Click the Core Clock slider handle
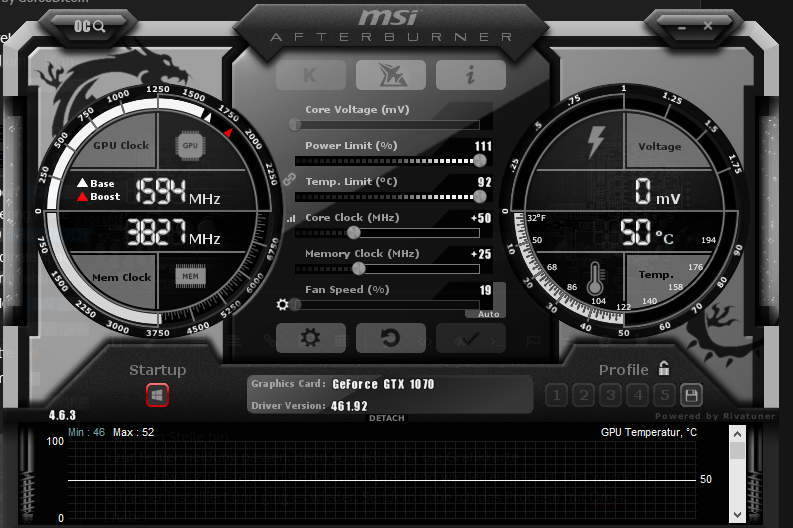The width and height of the screenshot is (793, 528). click(353, 233)
